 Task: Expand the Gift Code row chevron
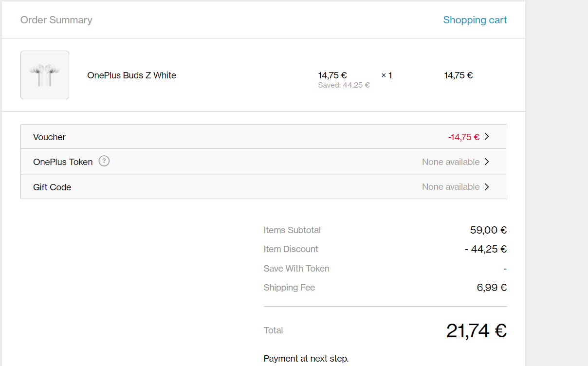click(487, 187)
